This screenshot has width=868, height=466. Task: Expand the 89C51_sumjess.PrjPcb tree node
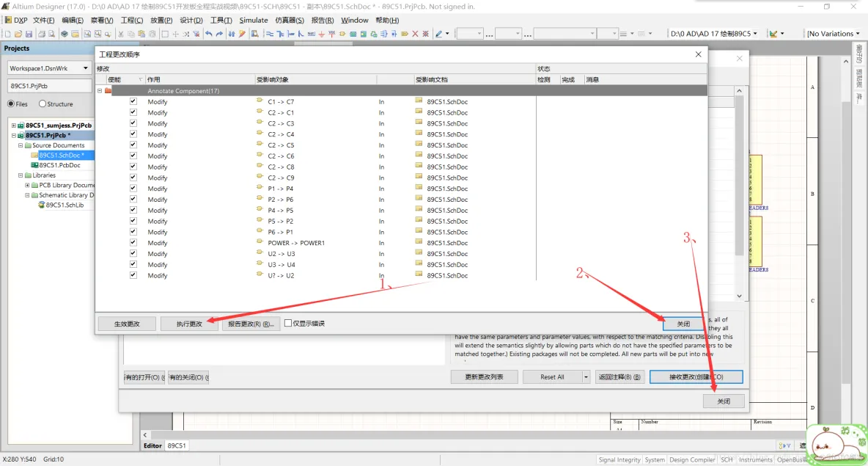coord(14,125)
